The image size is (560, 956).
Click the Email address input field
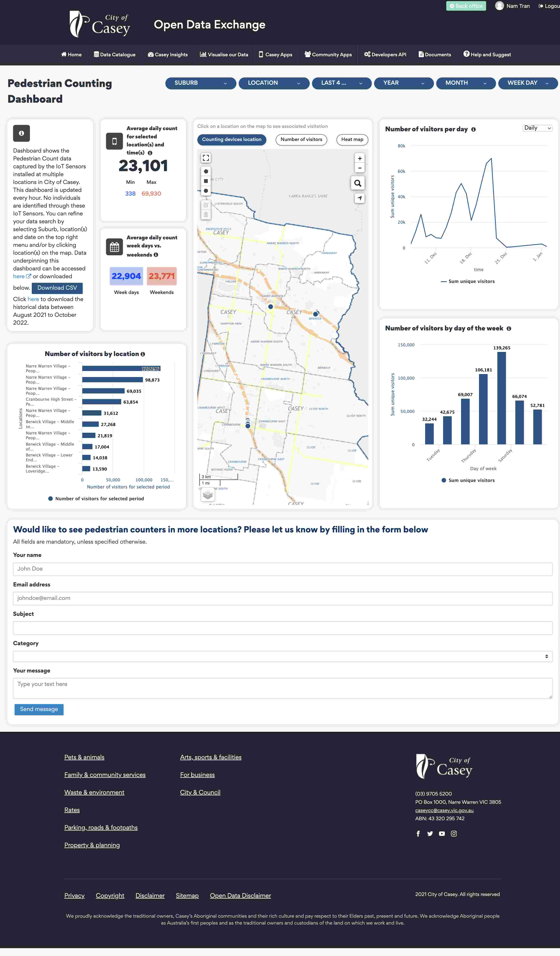click(x=282, y=598)
